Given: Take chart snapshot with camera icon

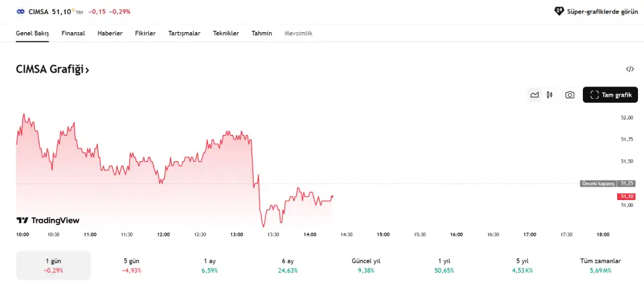Looking at the screenshot, I should (570, 95).
